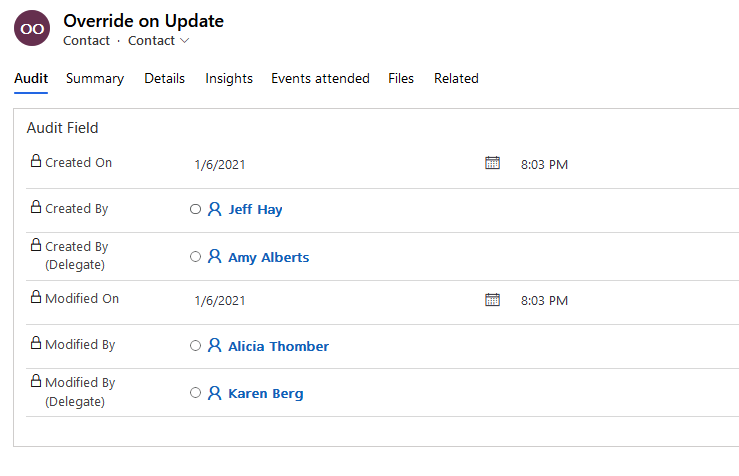739x476 pixels.
Task: Select the radio circle before Jeff Hay
Action: point(195,210)
